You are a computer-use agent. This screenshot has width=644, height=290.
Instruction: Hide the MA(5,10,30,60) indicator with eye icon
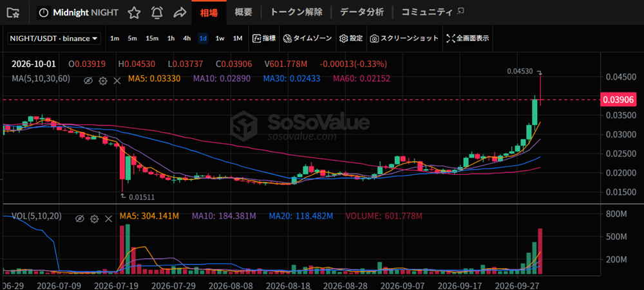88,80
